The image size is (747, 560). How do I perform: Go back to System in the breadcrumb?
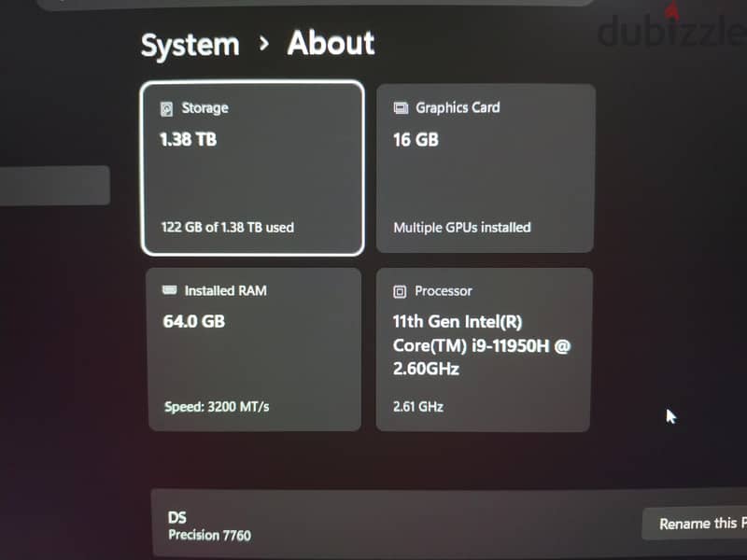tap(190, 46)
